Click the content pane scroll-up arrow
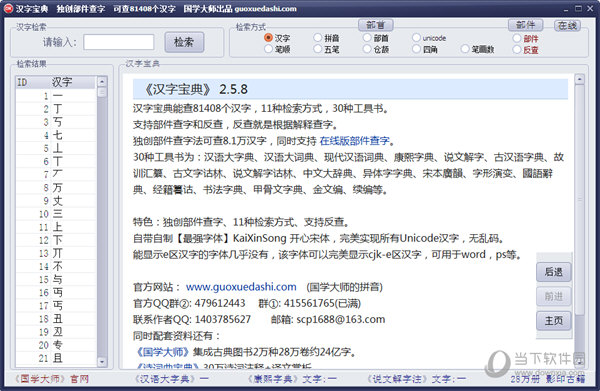The image size is (600, 391). (580, 79)
